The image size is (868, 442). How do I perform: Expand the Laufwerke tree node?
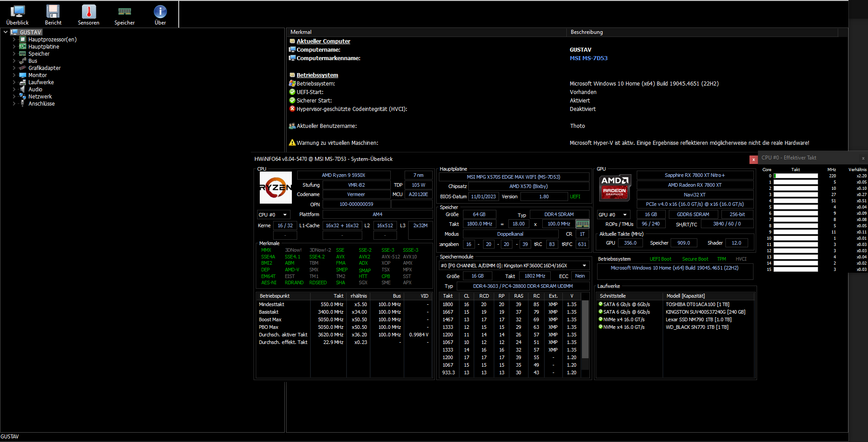(14, 82)
